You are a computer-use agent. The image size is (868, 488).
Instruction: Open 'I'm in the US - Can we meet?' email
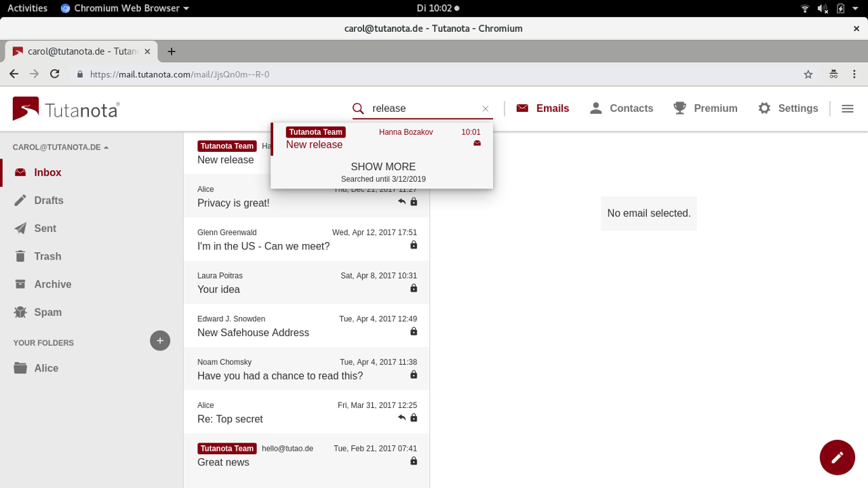click(x=307, y=239)
